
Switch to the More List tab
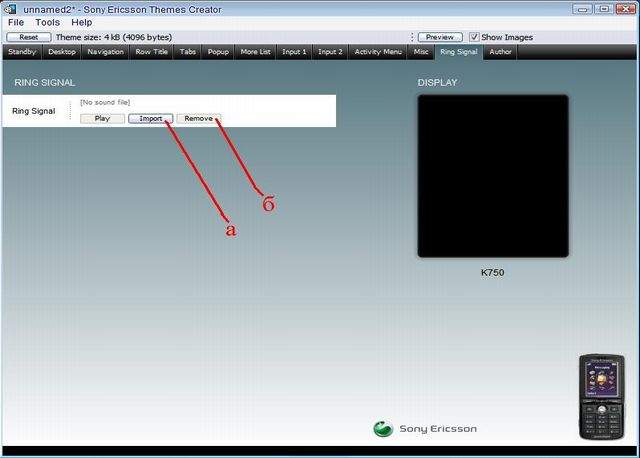tap(255, 52)
